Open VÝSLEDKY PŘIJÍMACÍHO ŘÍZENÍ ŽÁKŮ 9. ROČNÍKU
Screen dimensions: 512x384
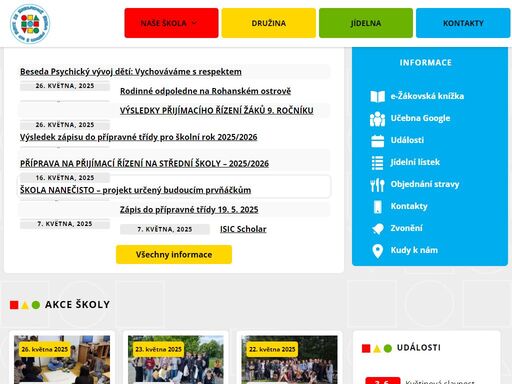pyautogui.click(x=217, y=110)
